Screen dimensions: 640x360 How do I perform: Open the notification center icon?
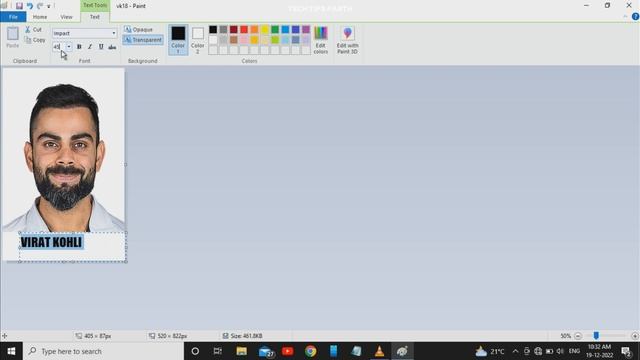(627, 351)
